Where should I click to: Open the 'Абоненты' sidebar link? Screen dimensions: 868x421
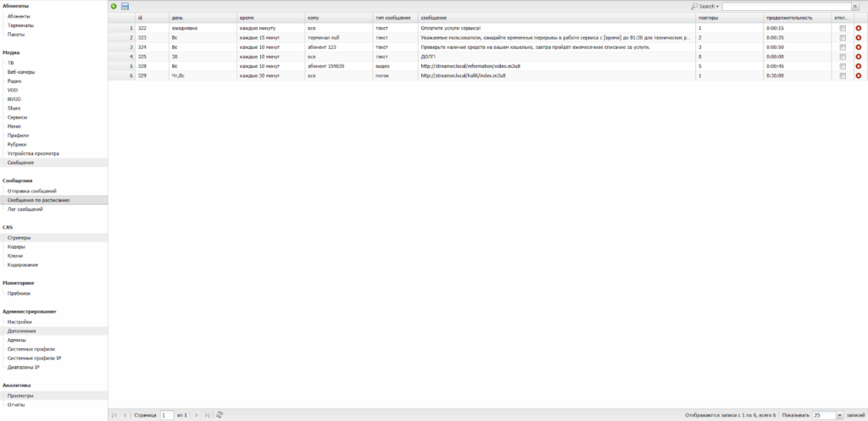[19, 16]
